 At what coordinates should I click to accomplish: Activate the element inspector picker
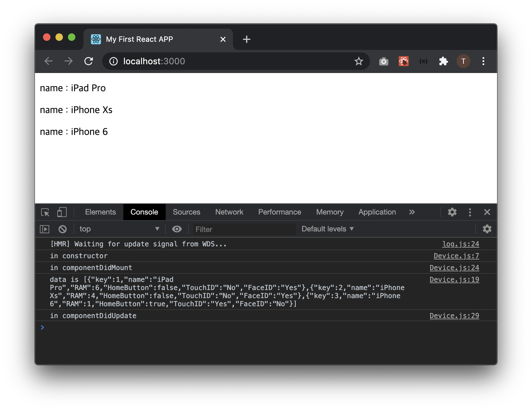(45, 212)
